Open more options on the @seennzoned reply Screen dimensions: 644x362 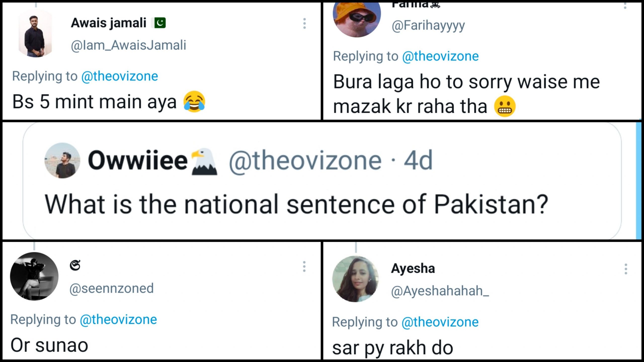(x=304, y=266)
